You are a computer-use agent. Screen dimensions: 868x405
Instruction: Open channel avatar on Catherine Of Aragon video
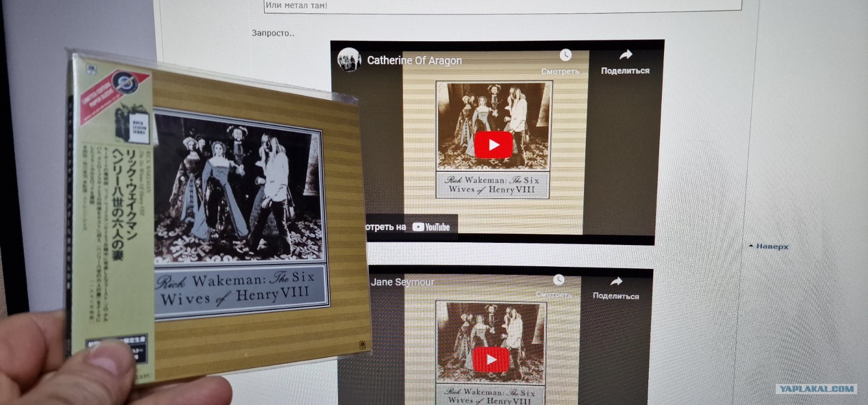pyautogui.click(x=349, y=60)
